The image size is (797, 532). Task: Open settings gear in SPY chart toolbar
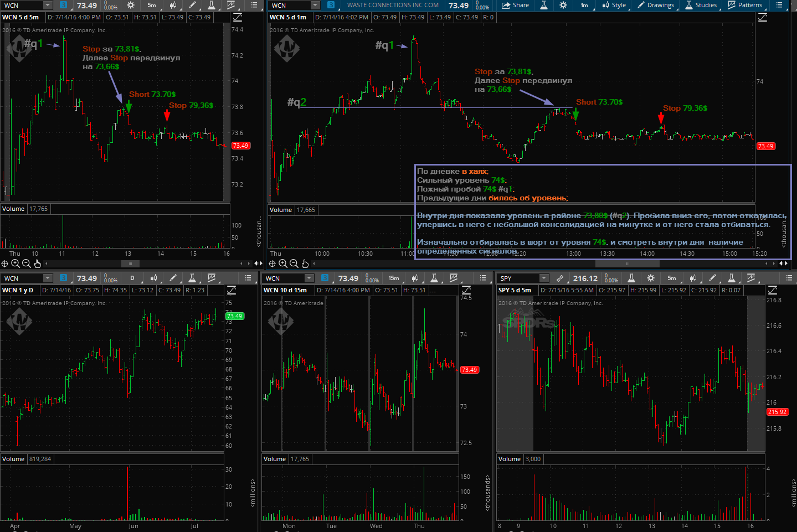click(x=651, y=278)
